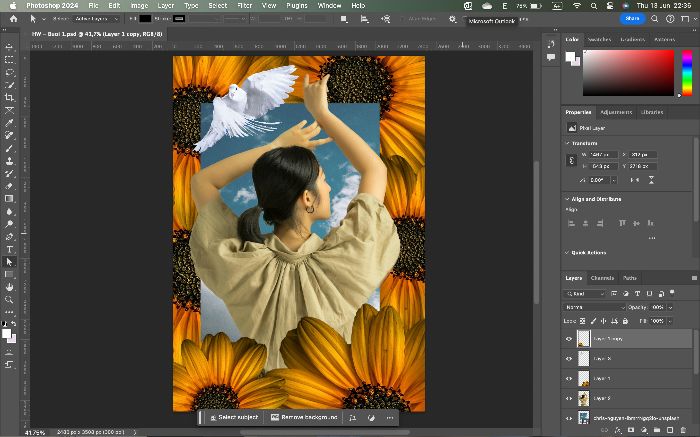Switch to the Swatches tab

pyautogui.click(x=599, y=39)
